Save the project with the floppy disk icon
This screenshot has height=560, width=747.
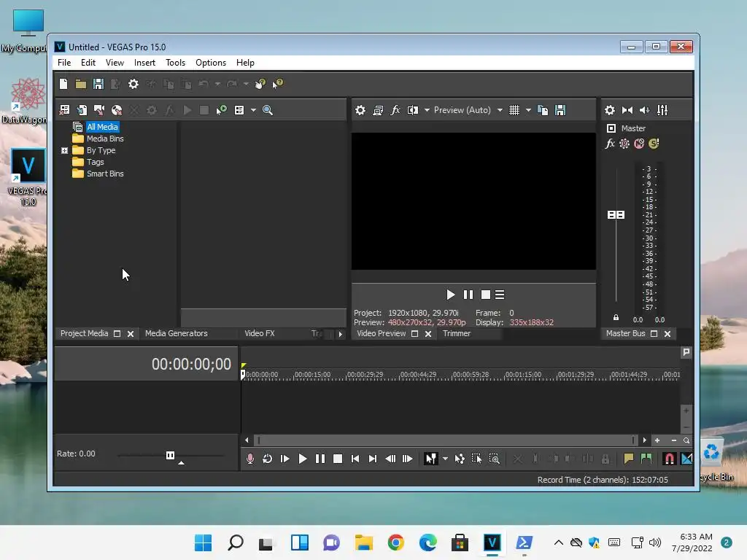[x=98, y=85]
